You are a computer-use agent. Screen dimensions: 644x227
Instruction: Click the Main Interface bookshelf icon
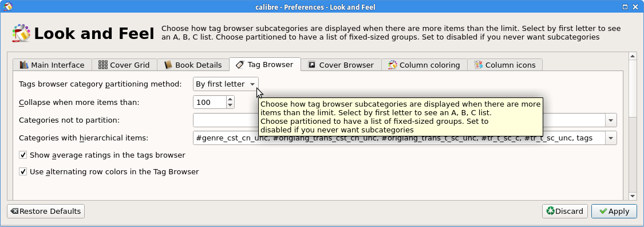click(x=24, y=65)
